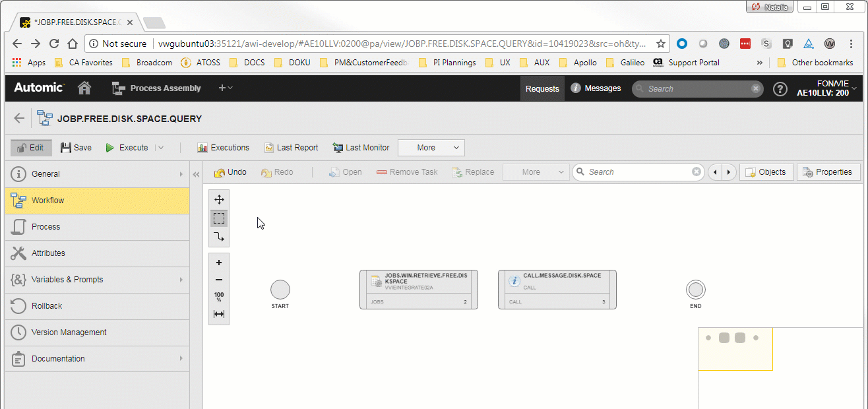Click the Properties button

click(x=828, y=172)
